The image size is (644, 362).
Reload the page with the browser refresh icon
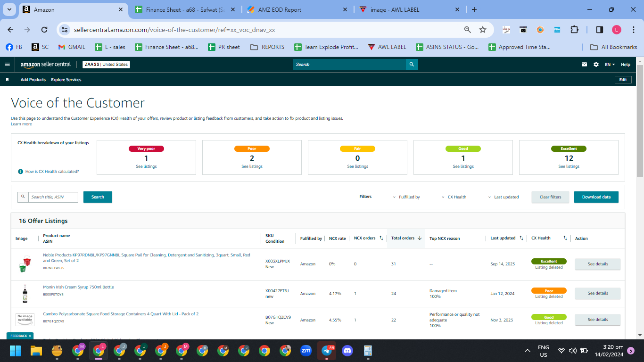click(44, 30)
